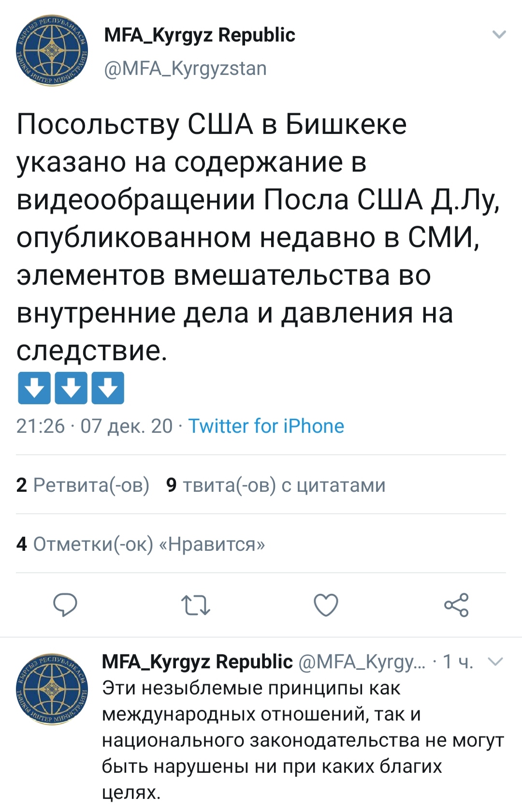Viewport: 522px width, 812px height.
Task: Retweet using the arrows icon
Action: 195,605
